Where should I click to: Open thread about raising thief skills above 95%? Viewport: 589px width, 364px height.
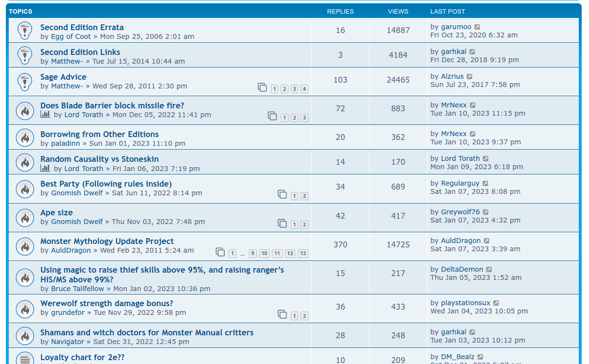(x=161, y=270)
